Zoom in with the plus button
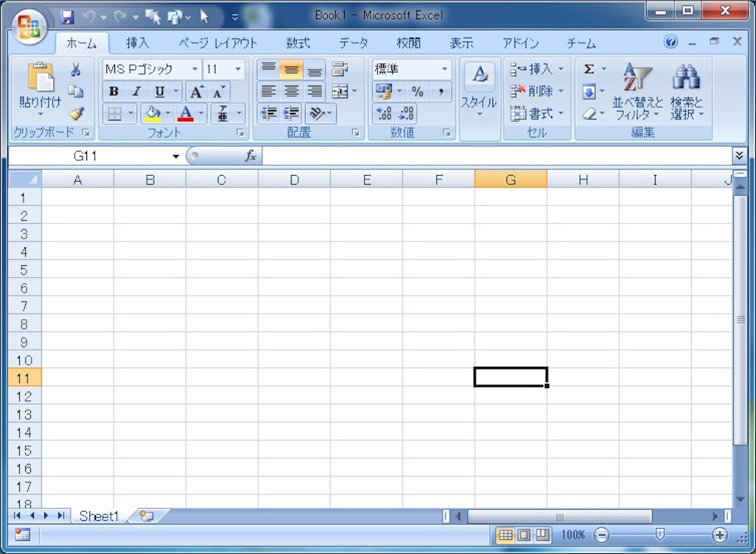756x554 pixels. click(719, 535)
